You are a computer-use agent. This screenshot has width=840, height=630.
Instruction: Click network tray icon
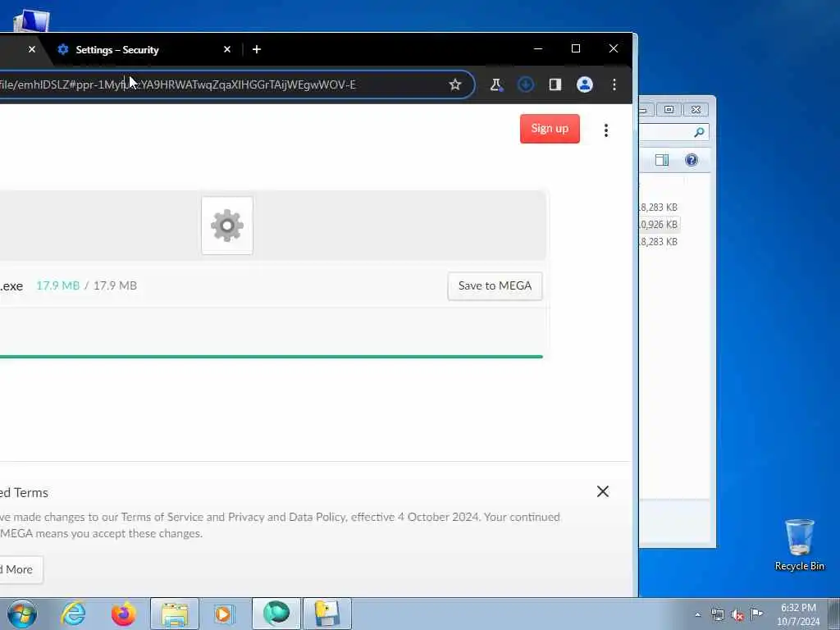pyautogui.click(x=717, y=615)
